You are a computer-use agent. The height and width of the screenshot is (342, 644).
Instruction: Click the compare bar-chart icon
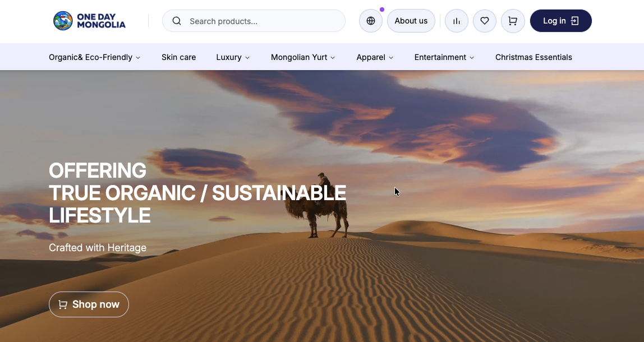[456, 20]
